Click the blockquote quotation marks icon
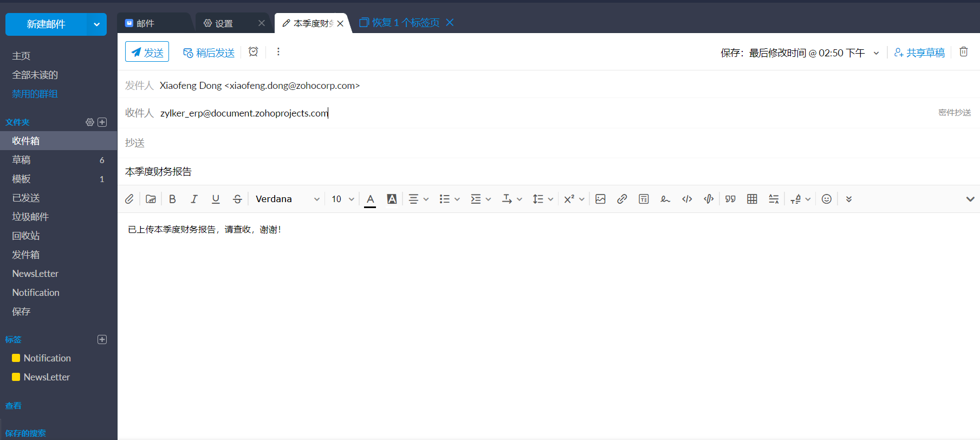This screenshot has height=440, width=980. [730, 199]
